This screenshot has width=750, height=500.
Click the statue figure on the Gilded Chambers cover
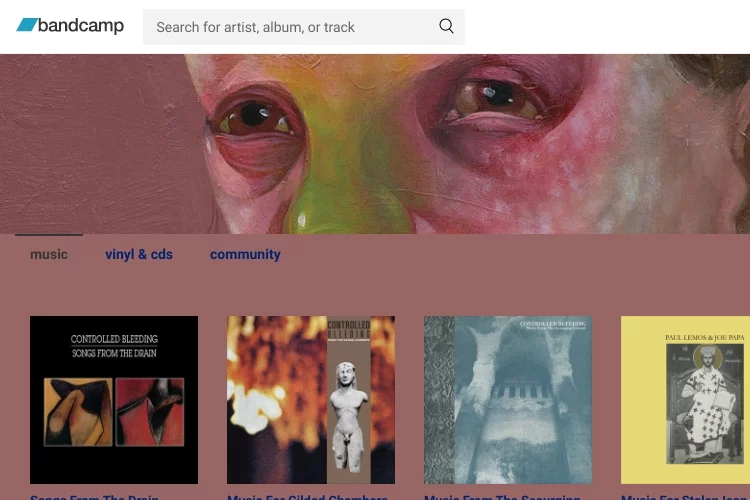pyautogui.click(x=348, y=415)
